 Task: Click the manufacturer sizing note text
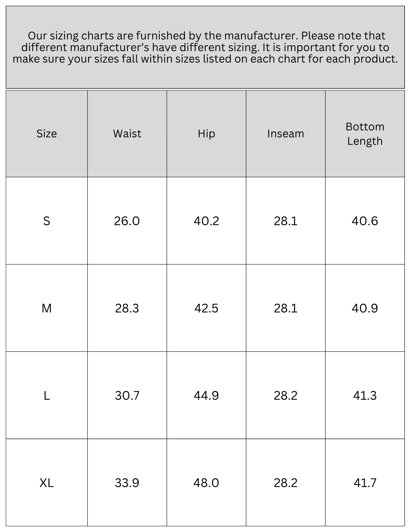pos(205,47)
